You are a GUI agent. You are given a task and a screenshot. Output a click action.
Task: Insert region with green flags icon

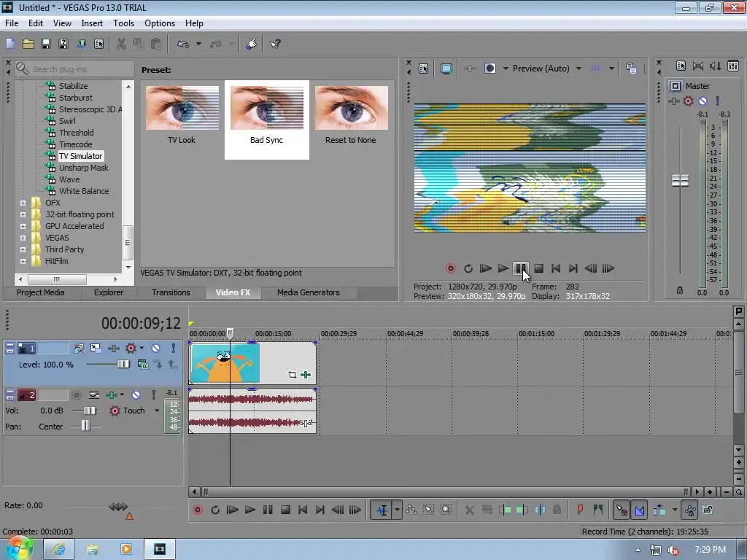click(x=598, y=510)
